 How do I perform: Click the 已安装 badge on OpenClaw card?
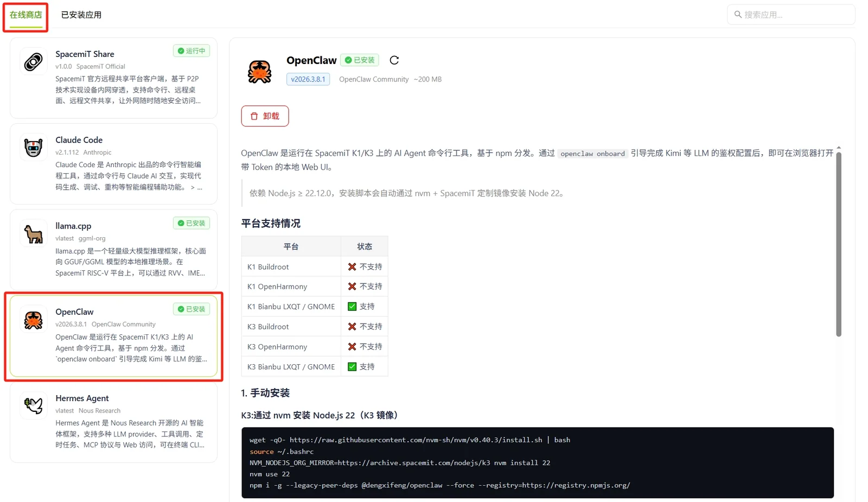point(192,309)
